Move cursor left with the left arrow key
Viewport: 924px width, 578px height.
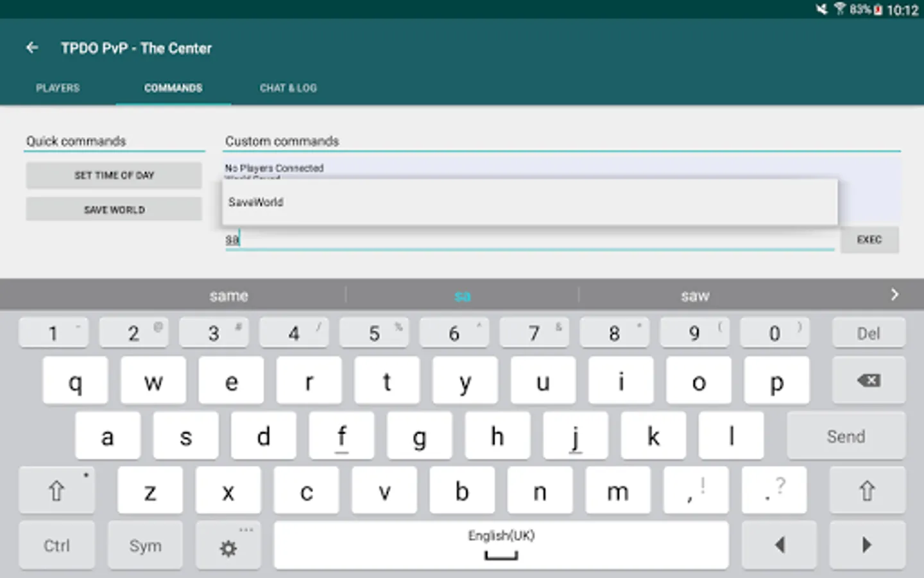pyautogui.click(x=779, y=545)
